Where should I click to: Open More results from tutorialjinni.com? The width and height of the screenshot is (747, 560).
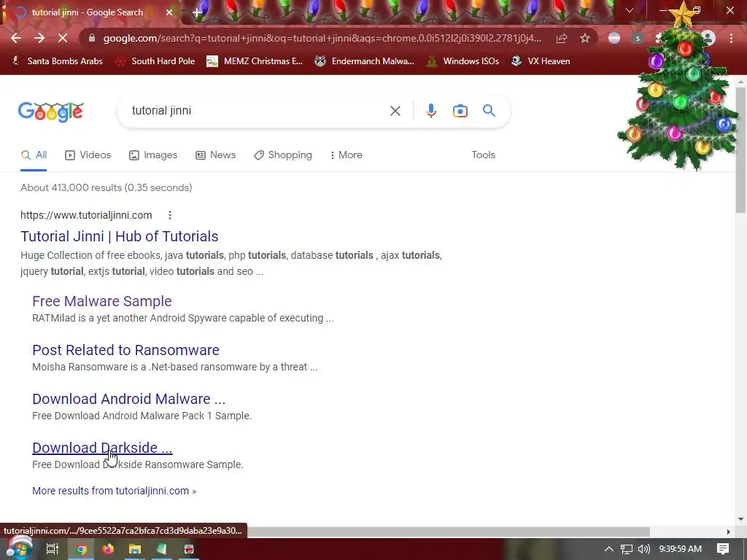[x=115, y=491]
